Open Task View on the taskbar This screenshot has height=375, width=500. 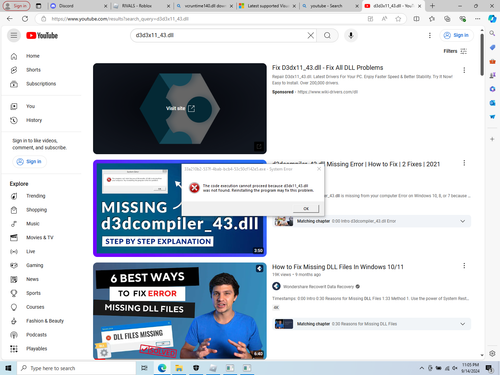[x=144, y=368]
